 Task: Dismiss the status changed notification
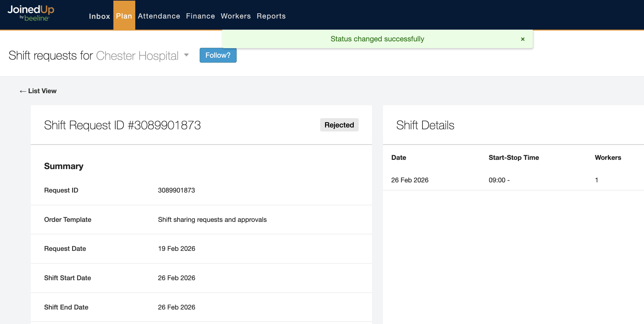click(522, 39)
